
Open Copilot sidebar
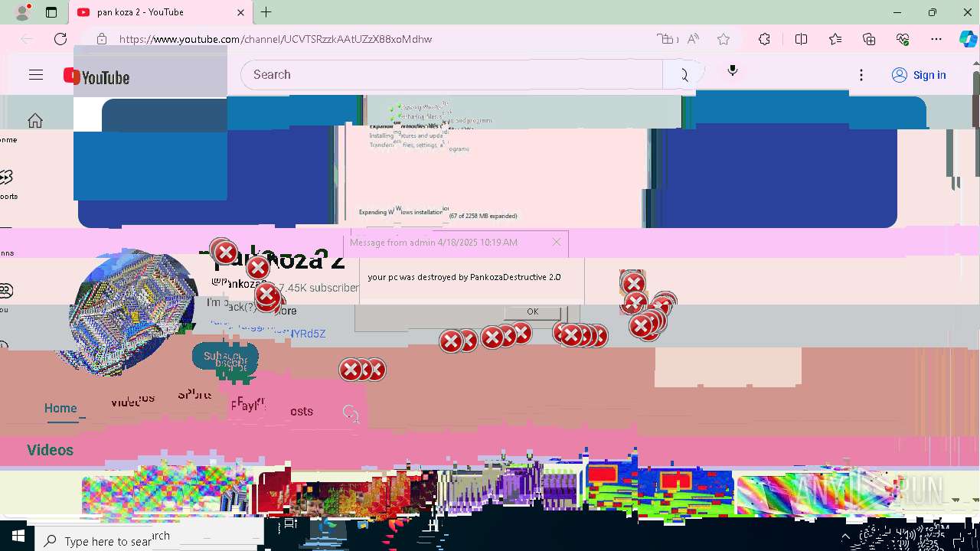pos(968,39)
